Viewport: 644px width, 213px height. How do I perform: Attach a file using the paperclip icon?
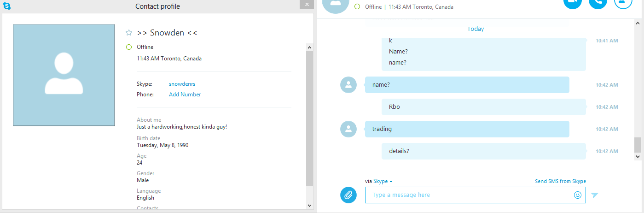348,195
